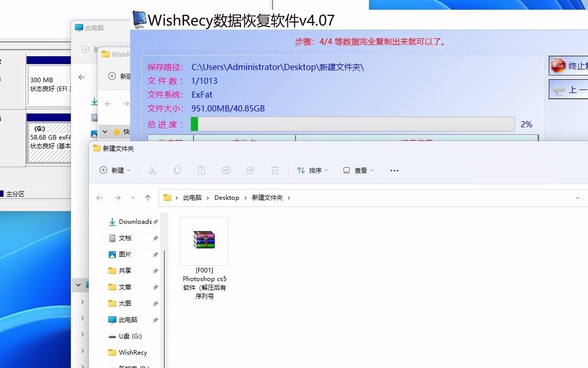
Task: Click the green 总进度 progress bar
Action: pyautogui.click(x=194, y=124)
